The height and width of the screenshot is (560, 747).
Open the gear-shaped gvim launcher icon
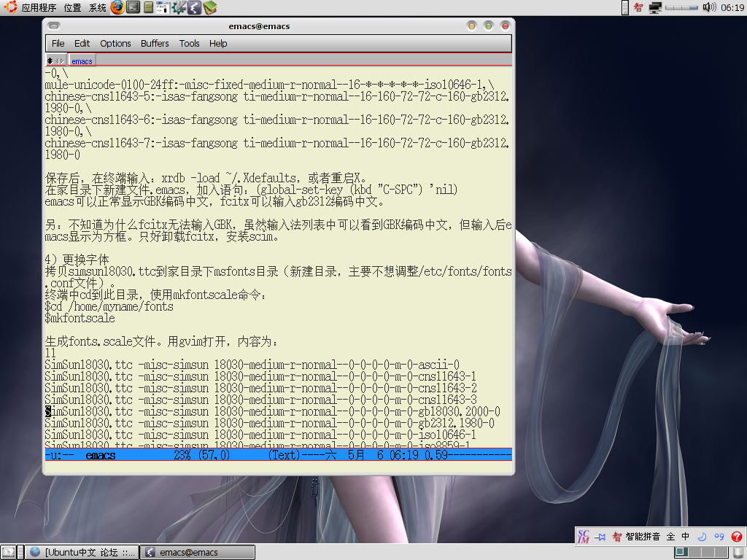coord(179,7)
